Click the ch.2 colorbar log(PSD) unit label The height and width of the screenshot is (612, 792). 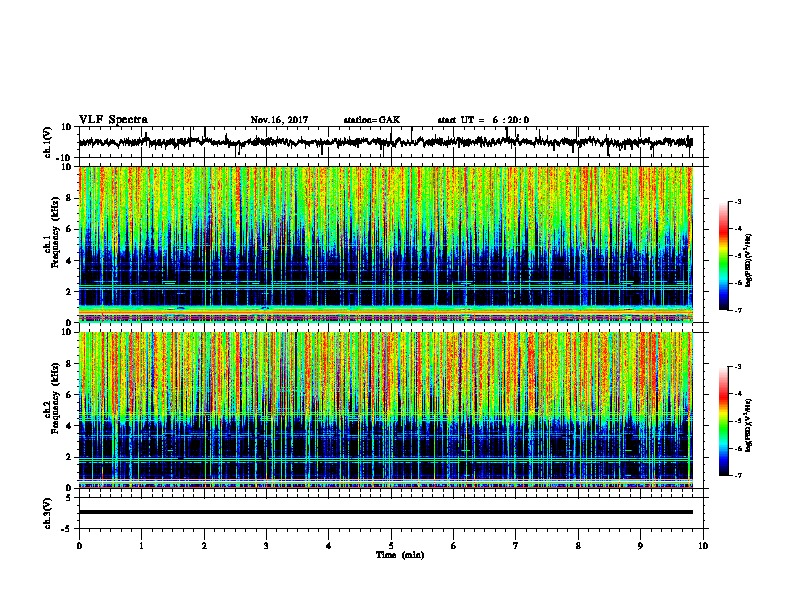749,425
